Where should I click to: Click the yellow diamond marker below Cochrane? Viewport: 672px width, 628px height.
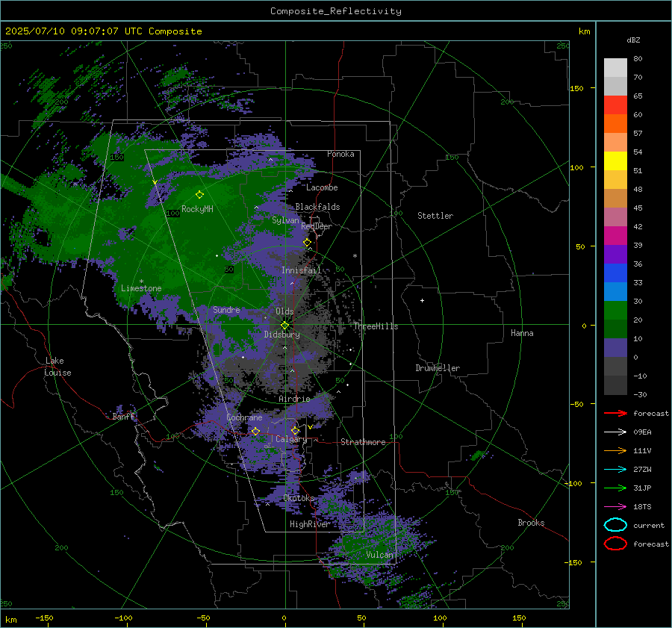255,432
